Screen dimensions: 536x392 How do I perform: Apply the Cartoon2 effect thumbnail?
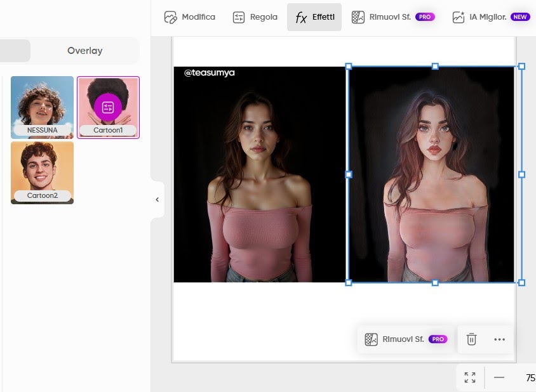(42, 173)
